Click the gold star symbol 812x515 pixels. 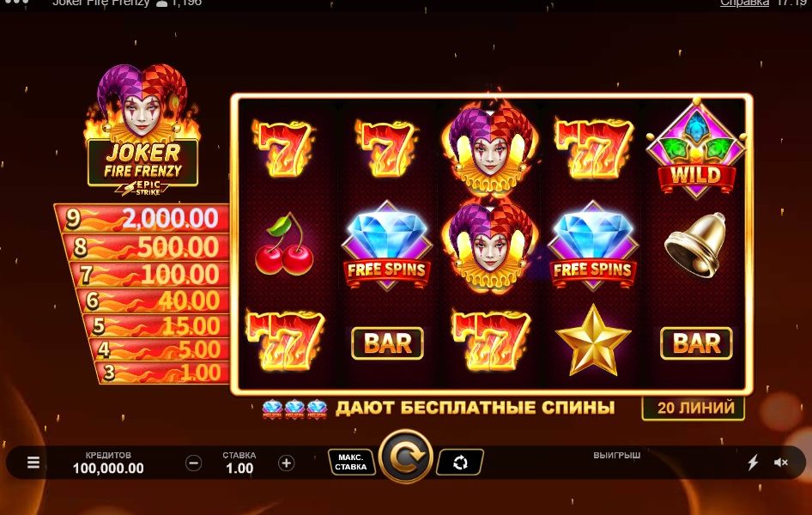593,340
